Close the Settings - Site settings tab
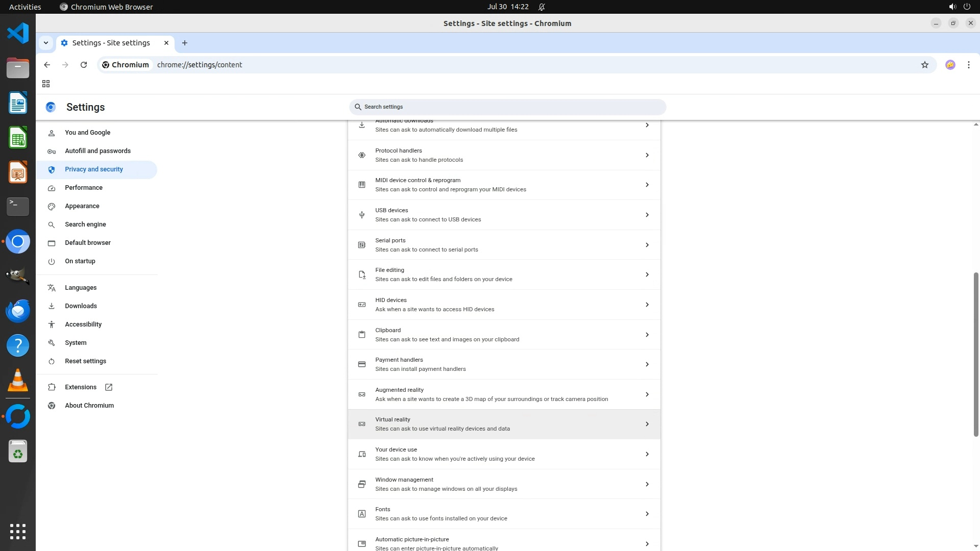 [166, 43]
